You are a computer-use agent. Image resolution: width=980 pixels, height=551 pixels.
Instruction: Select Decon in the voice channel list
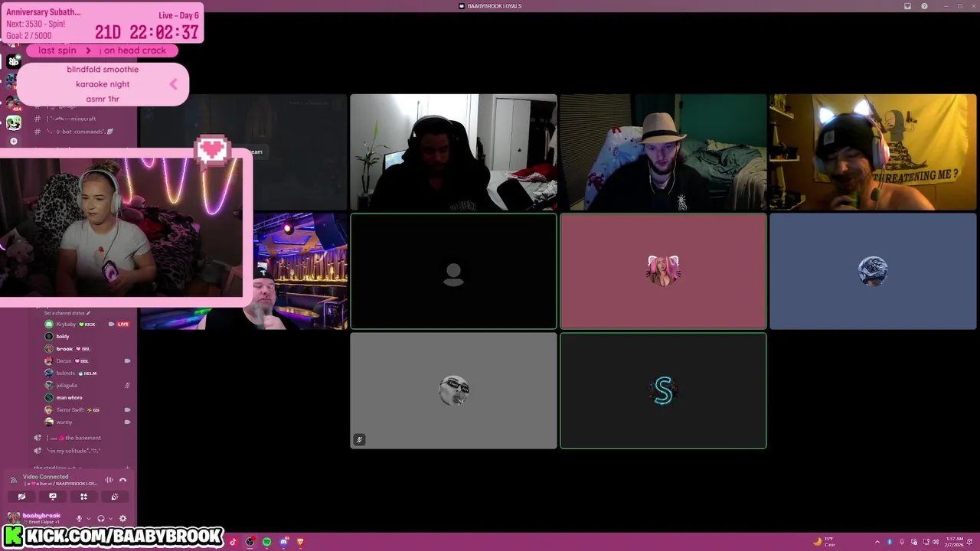pos(87,361)
